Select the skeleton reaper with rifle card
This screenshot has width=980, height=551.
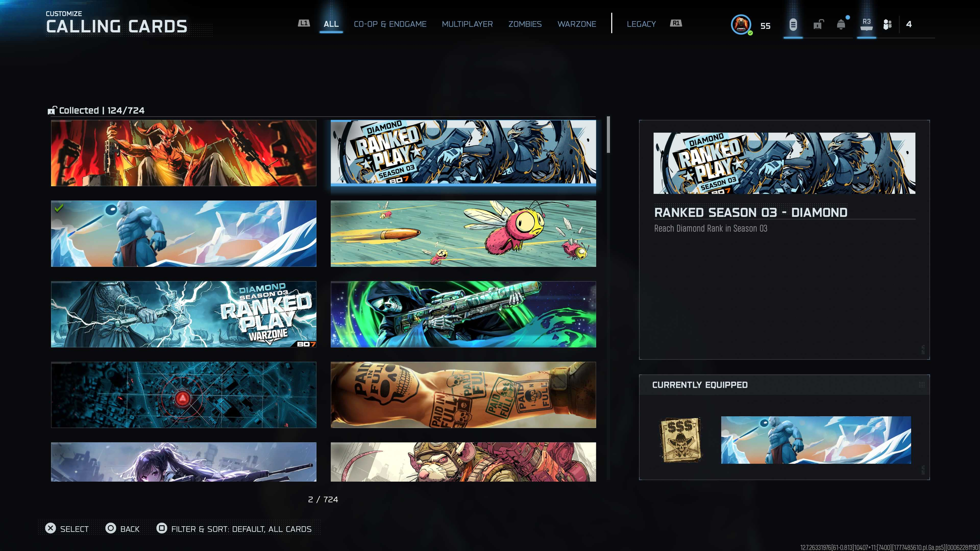coord(463,314)
